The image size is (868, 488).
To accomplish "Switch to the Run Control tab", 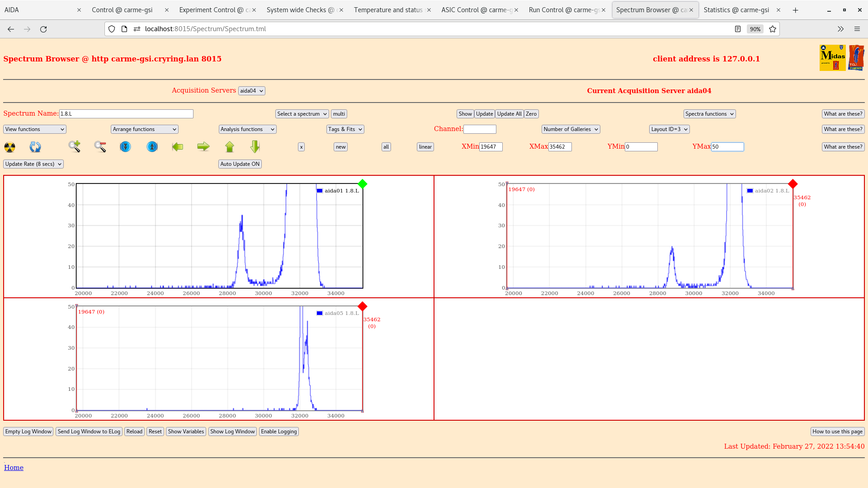I will (x=564, y=10).
